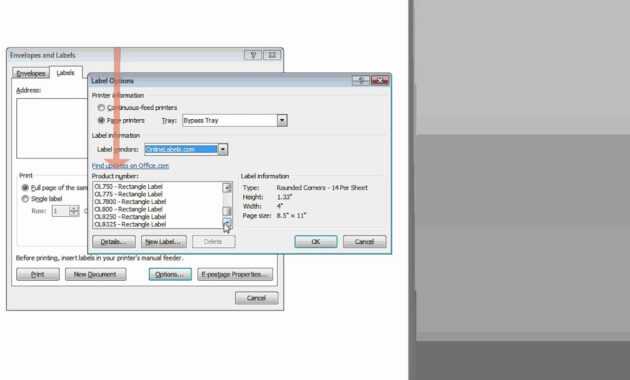The image size is (630, 380).
Task: Click Print button in Envelopes and Labels
Action: point(38,274)
